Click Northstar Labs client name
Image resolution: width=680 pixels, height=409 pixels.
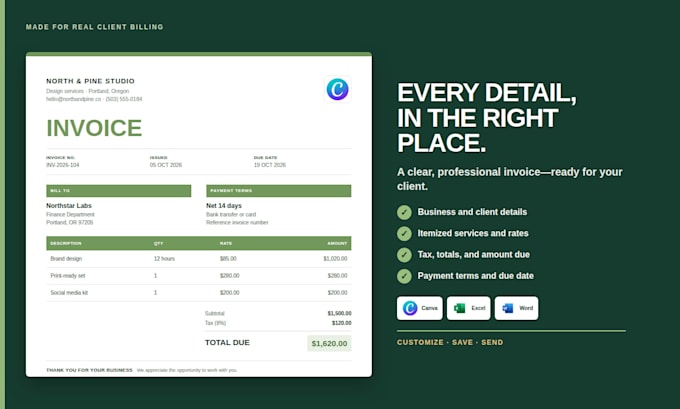click(x=69, y=206)
